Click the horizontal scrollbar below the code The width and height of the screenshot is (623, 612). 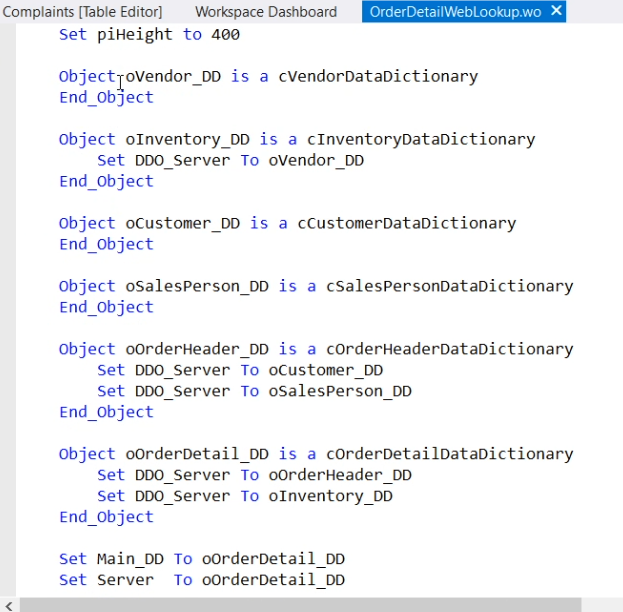click(300, 604)
